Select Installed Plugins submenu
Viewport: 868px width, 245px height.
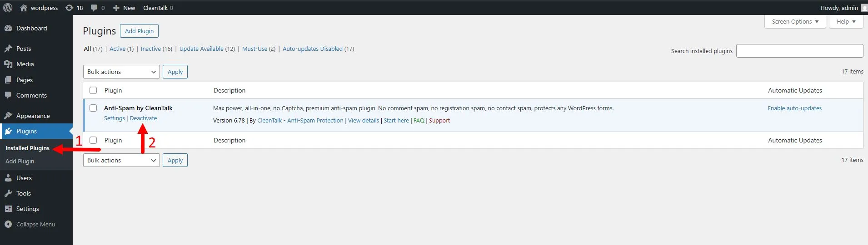(27, 148)
